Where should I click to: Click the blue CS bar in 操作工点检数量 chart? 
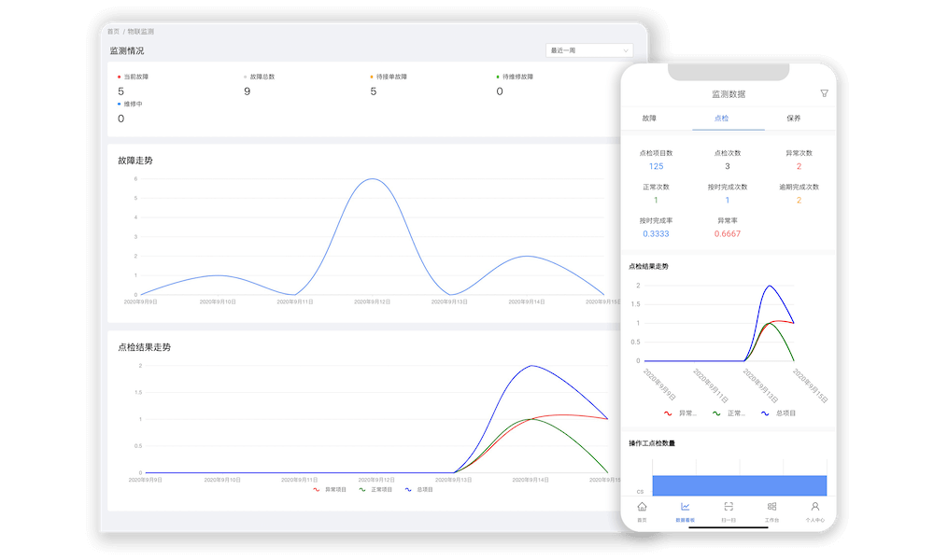[x=739, y=485]
